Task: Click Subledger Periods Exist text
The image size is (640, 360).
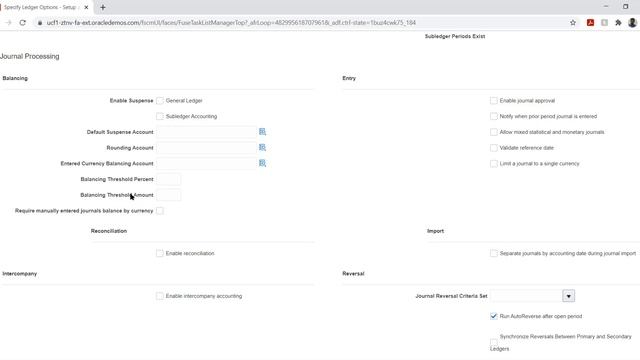Action: (x=455, y=36)
